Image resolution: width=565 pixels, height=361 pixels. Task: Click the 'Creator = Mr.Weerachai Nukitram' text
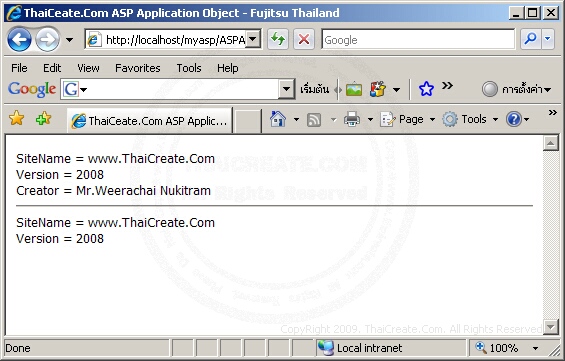[x=114, y=190]
